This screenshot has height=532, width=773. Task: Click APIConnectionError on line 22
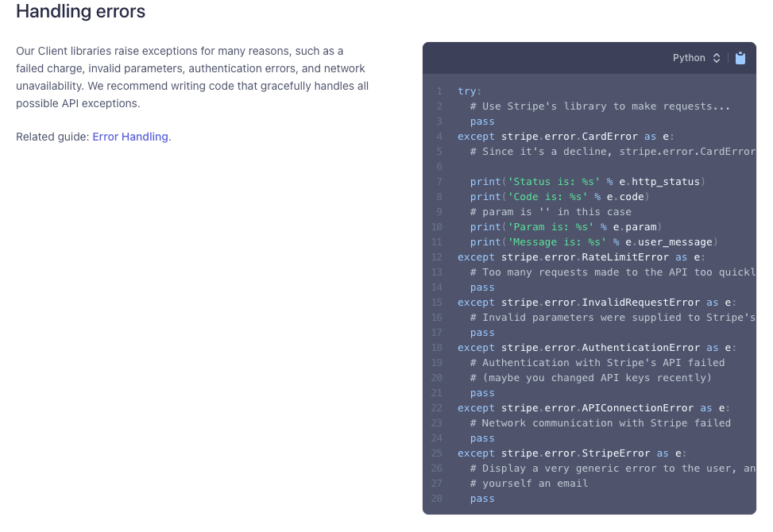pos(637,408)
